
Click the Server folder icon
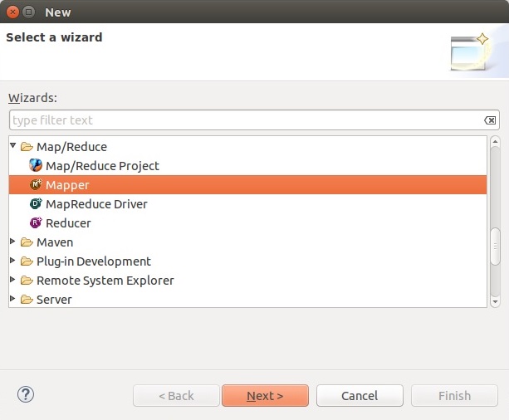point(27,300)
